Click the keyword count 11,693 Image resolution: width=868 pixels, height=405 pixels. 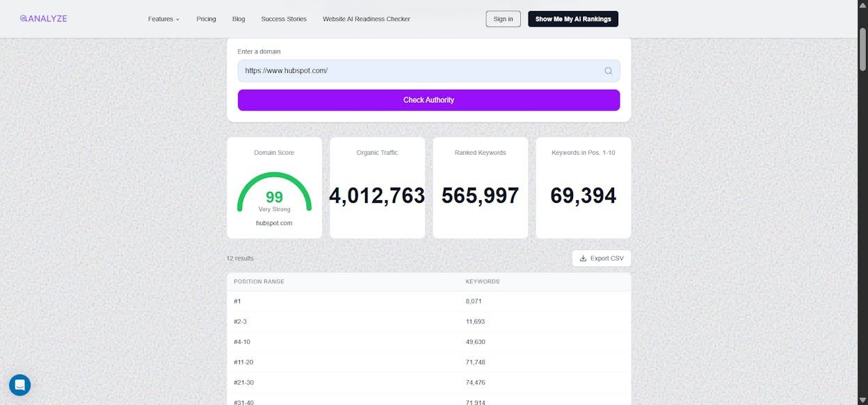(x=475, y=322)
